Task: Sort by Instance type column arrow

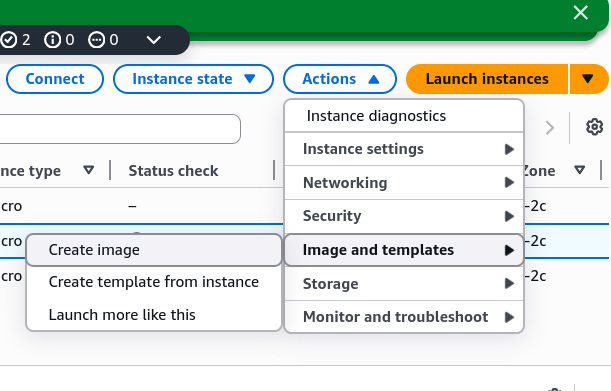Action: (x=89, y=170)
